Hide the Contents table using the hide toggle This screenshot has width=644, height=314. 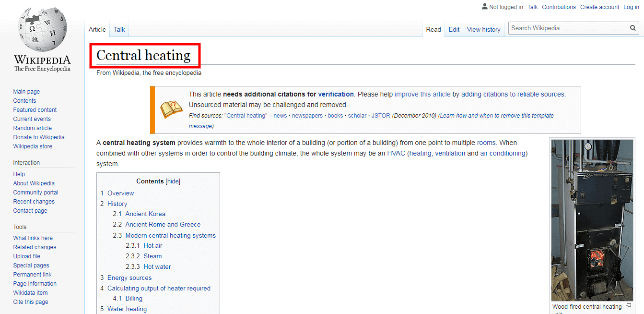(x=173, y=181)
